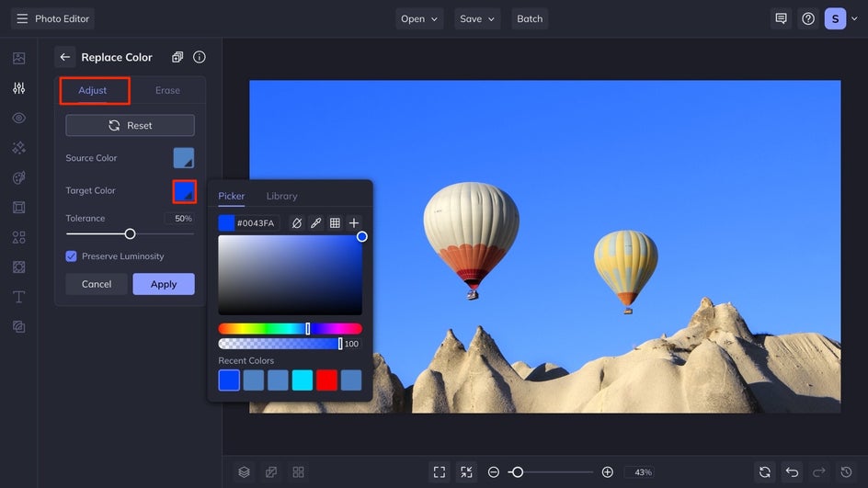Select the no-color icon in picker

296,223
